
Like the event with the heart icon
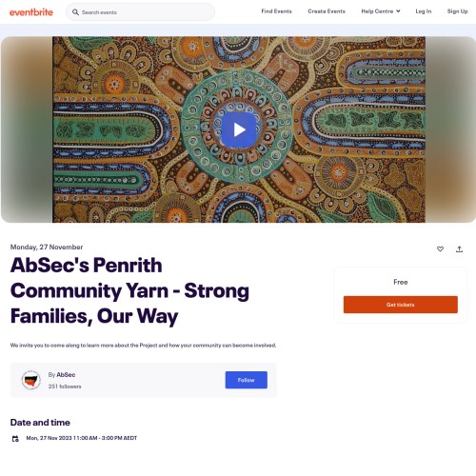point(440,249)
